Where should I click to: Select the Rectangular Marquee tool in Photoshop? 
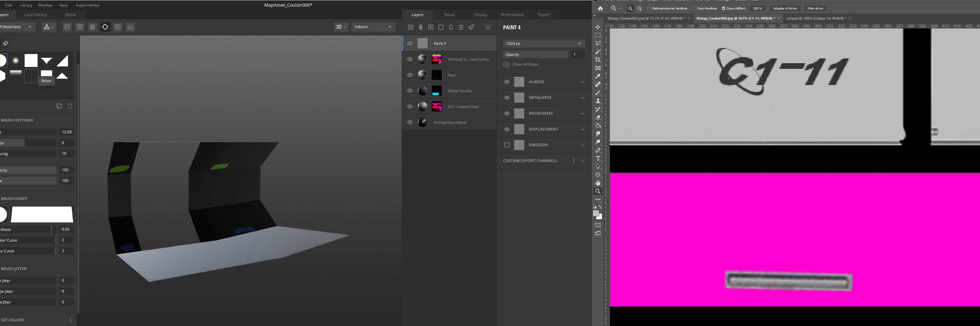point(598,35)
